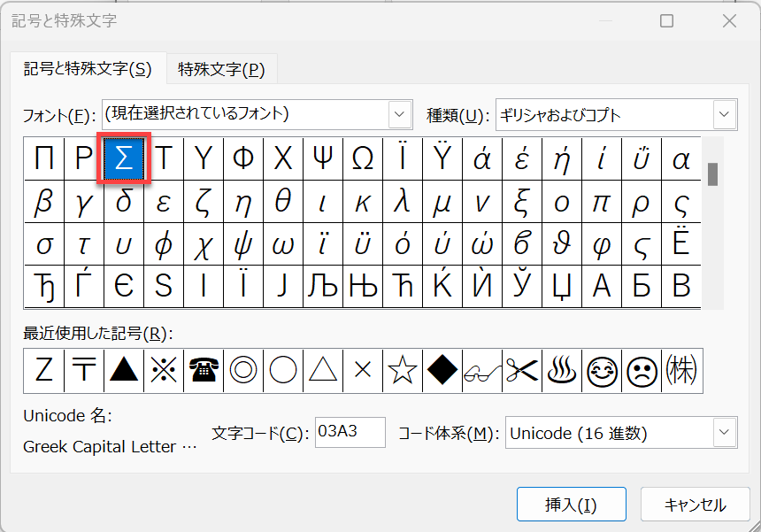Pick the smiling face recent symbol

point(602,370)
